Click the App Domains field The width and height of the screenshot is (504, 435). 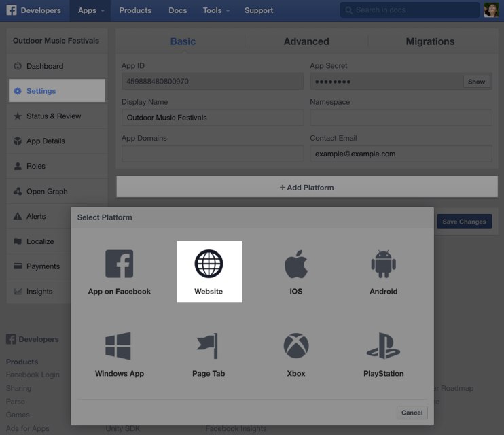(213, 154)
